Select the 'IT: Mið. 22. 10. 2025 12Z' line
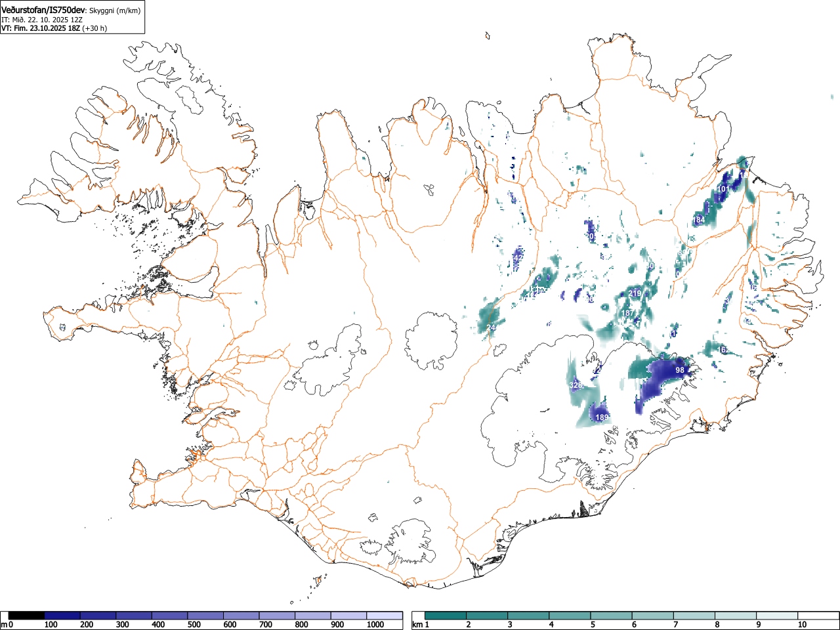 pyautogui.click(x=42, y=20)
